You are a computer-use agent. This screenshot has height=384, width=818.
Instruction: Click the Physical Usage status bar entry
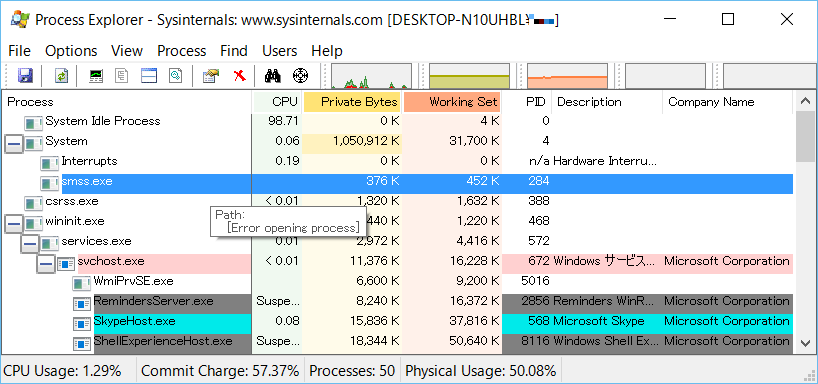pos(480,371)
